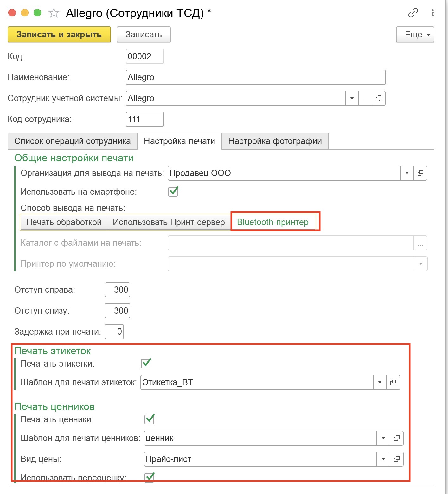
Task: Expand Вид цены dropdown
Action: 383,459
